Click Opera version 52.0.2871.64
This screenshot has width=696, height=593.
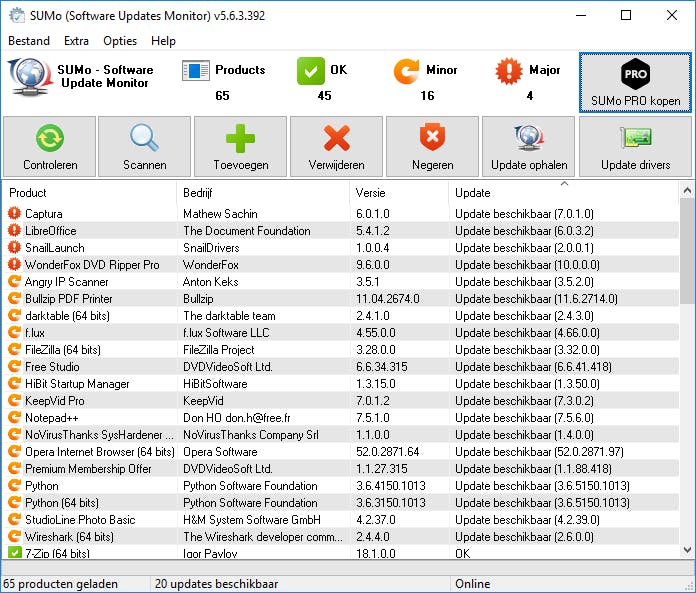(x=388, y=452)
